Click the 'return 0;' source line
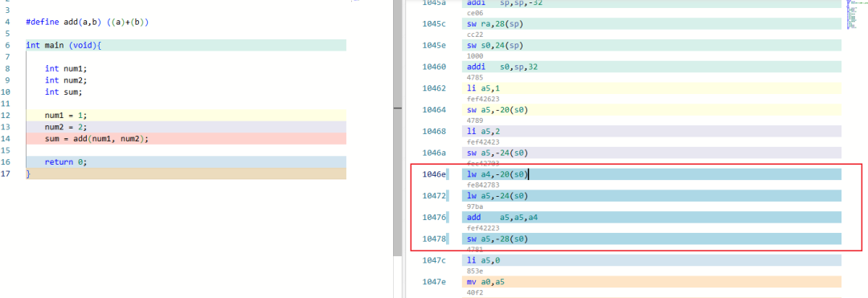 tap(186, 162)
